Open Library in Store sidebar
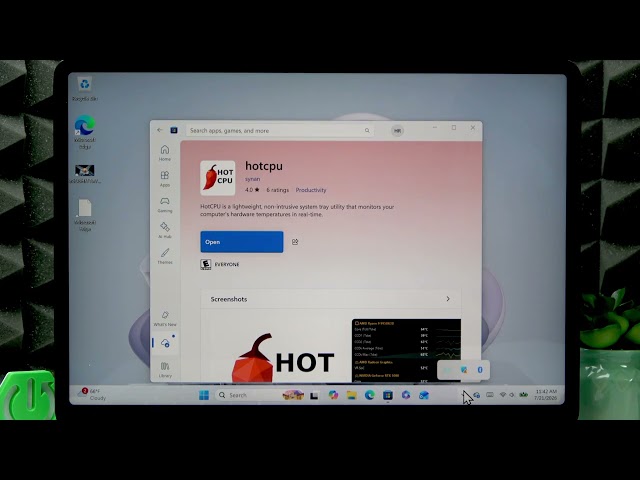Screen dimensions: 640x480 point(165,369)
